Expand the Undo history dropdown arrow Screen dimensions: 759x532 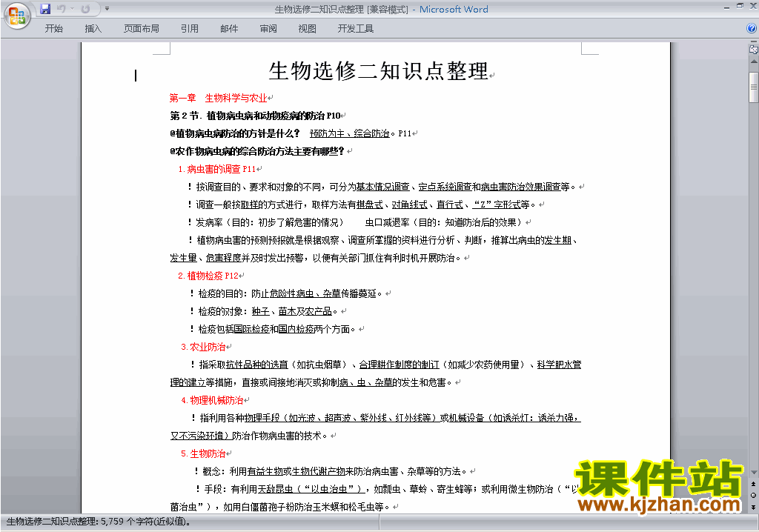72,9
